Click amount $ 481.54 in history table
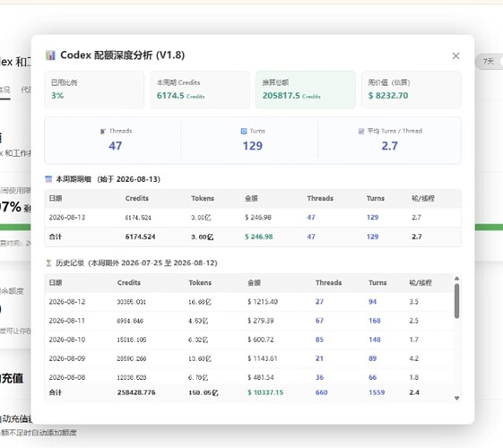503x448 pixels. pos(261,377)
